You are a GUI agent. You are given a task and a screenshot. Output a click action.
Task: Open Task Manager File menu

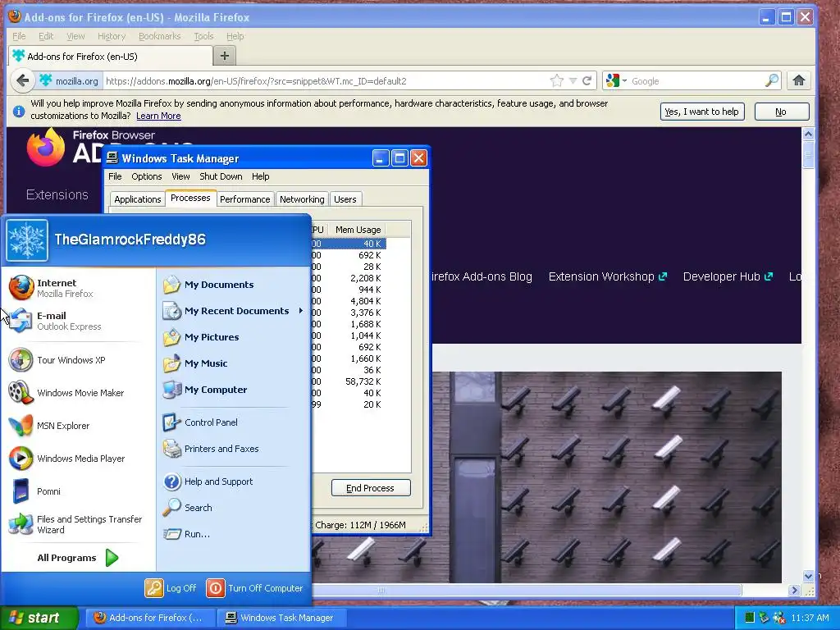[115, 176]
